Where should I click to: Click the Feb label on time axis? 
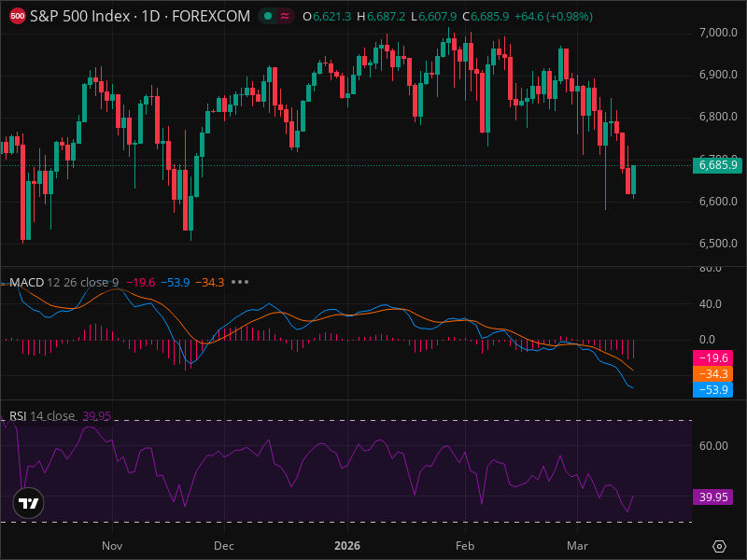(x=465, y=546)
